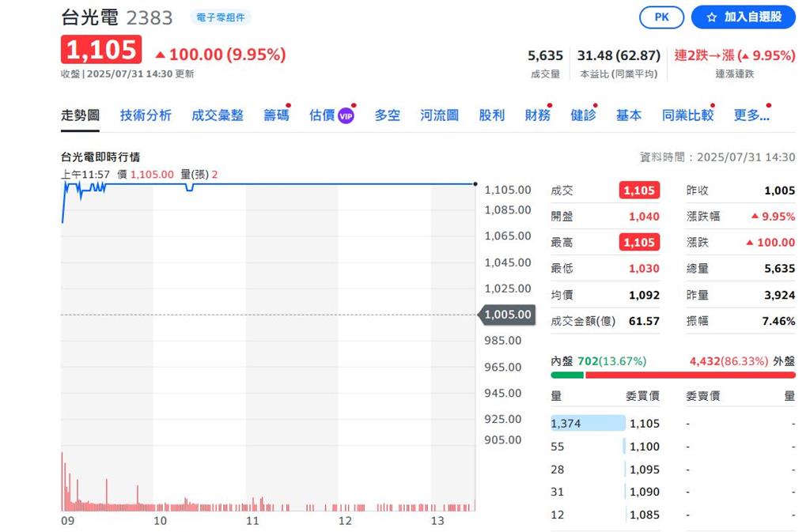
Task: Click the 台光電 2383 stock title
Action: coord(117,17)
